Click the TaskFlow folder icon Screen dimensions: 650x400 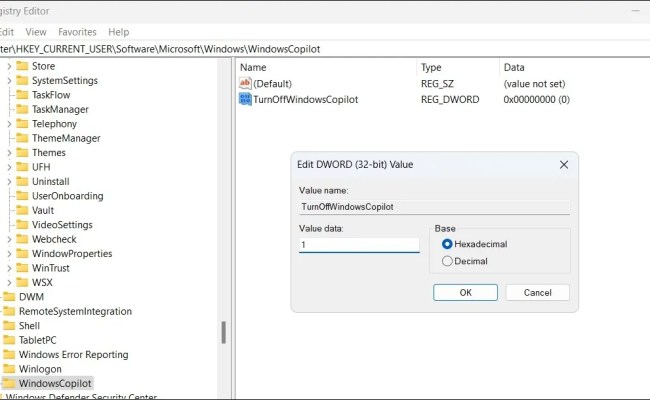[x=22, y=95]
